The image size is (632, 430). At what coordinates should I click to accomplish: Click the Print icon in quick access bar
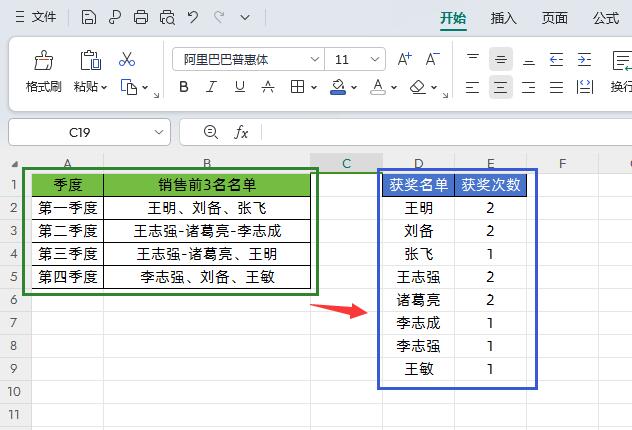pyautogui.click(x=141, y=17)
